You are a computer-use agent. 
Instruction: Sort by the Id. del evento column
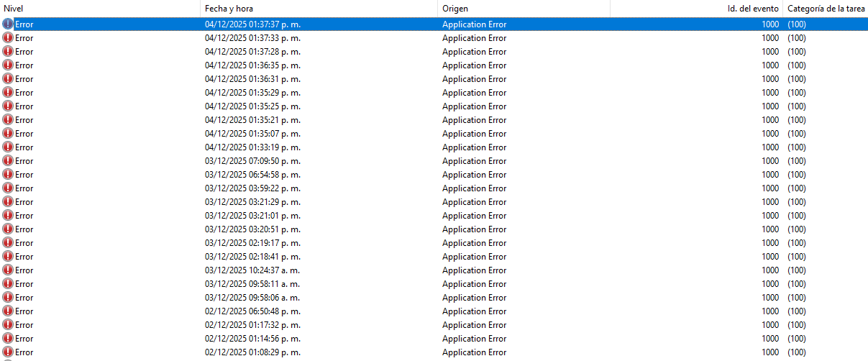(x=752, y=8)
